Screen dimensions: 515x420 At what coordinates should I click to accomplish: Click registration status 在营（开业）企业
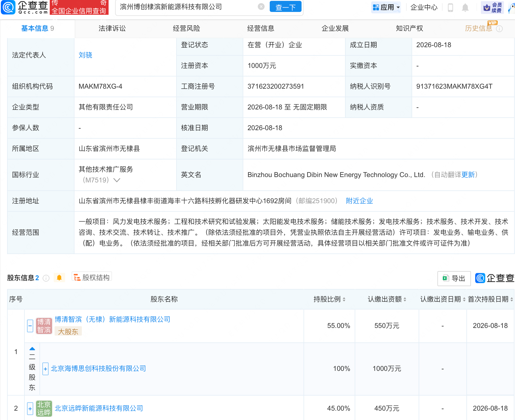[275, 45]
